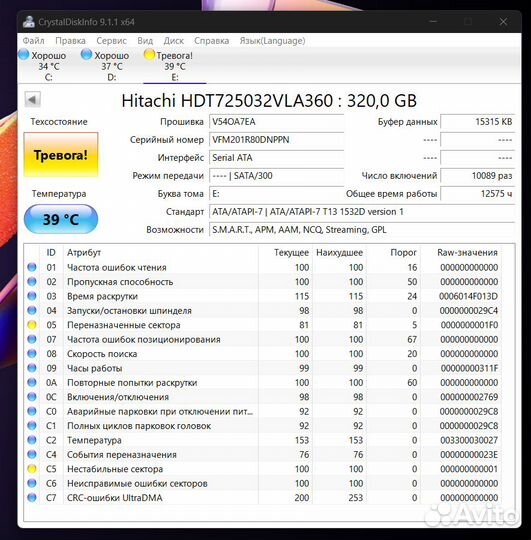Open the Вид menu
Screen dimensions: 531x540
[145, 41]
